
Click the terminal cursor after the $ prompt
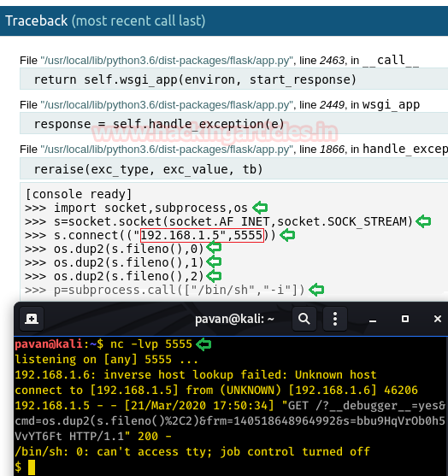click(x=32, y=467)
